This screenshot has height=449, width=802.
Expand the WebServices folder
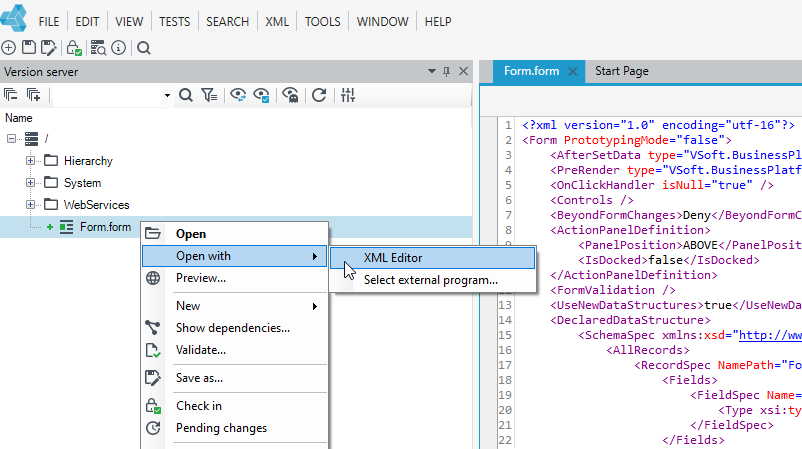click(31, 205)
